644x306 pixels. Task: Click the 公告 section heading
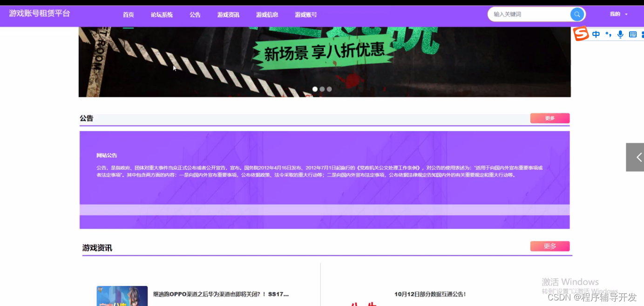87,119
